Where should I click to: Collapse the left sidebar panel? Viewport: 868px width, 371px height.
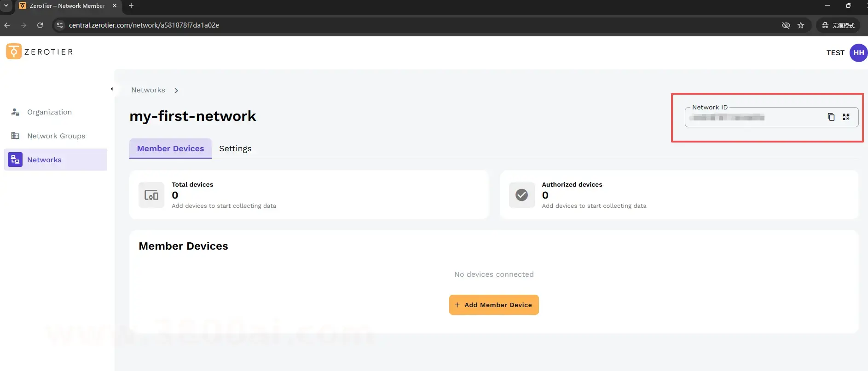[x=112, y=89]
